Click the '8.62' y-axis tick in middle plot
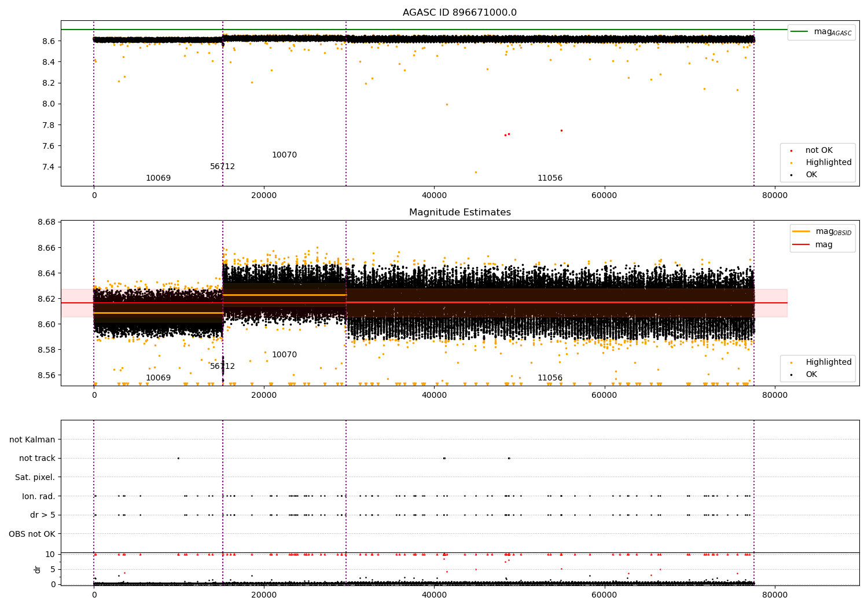The width and height of the screenshot is (868, 608). (x=46, y=299)
